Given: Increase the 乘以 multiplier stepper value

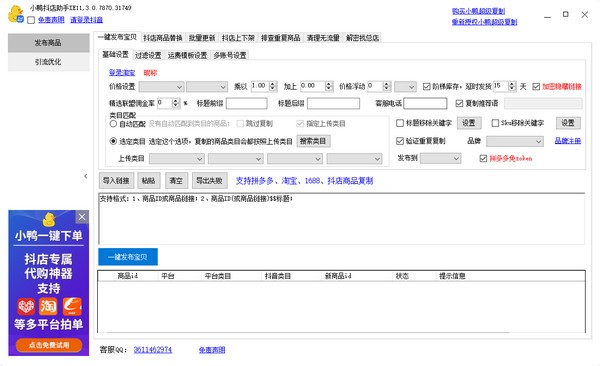Looking at the screenshot, I should [273, 84].
